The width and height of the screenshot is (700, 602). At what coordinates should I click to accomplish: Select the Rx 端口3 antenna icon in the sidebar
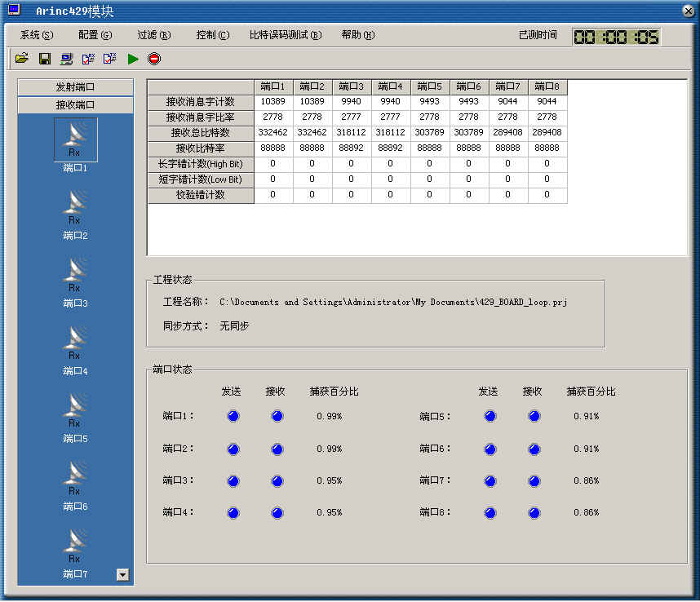(75, 275)
